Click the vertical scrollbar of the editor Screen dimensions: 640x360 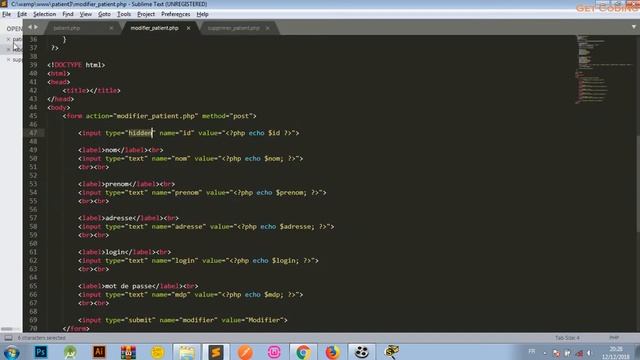(x=638, y=184)
